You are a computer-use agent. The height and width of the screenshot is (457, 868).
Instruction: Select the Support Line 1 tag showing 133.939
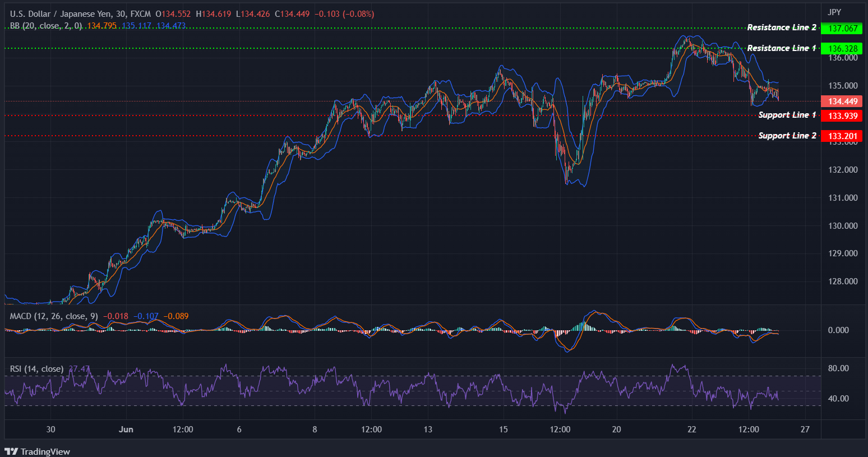[842, 116]
